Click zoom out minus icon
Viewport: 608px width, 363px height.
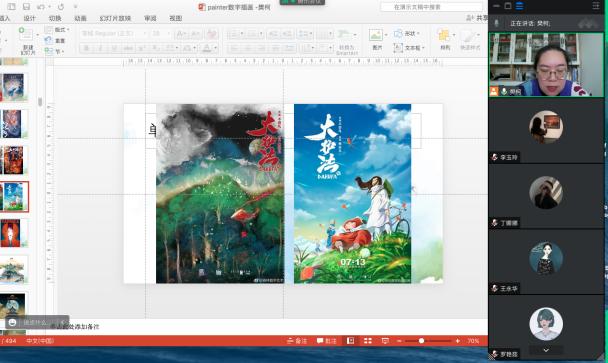(399, 341)
